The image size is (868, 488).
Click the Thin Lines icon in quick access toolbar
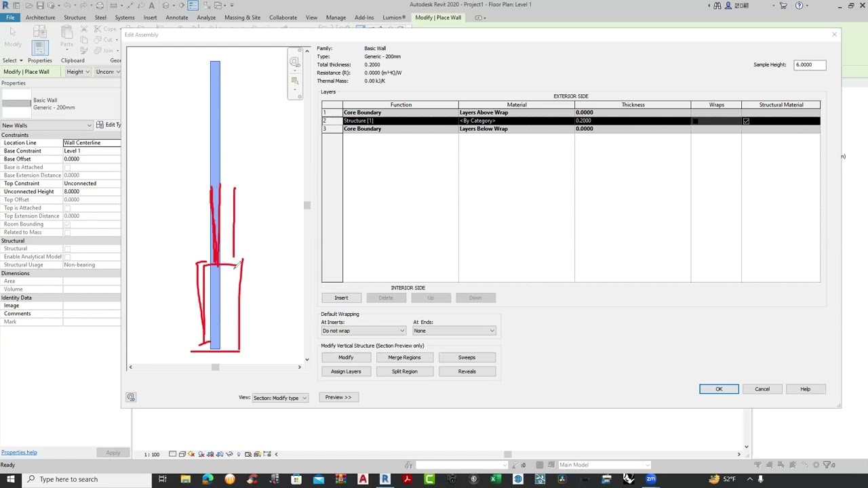[193, 5]
